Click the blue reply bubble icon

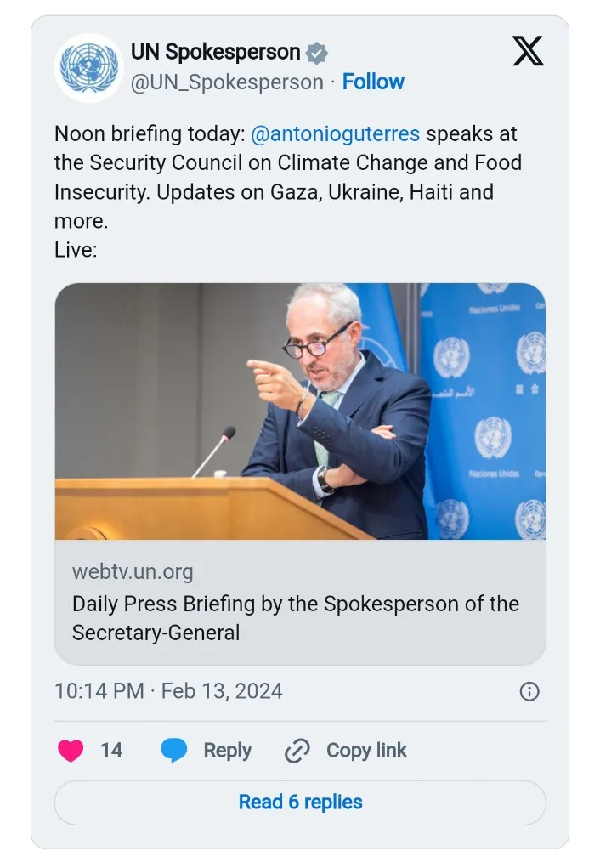pyautogui.click(x=174, y=751)
